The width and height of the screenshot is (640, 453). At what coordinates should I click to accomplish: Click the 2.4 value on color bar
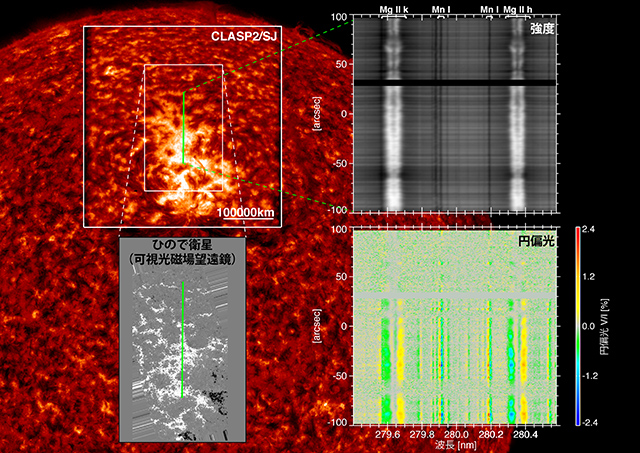click(591, 230)
